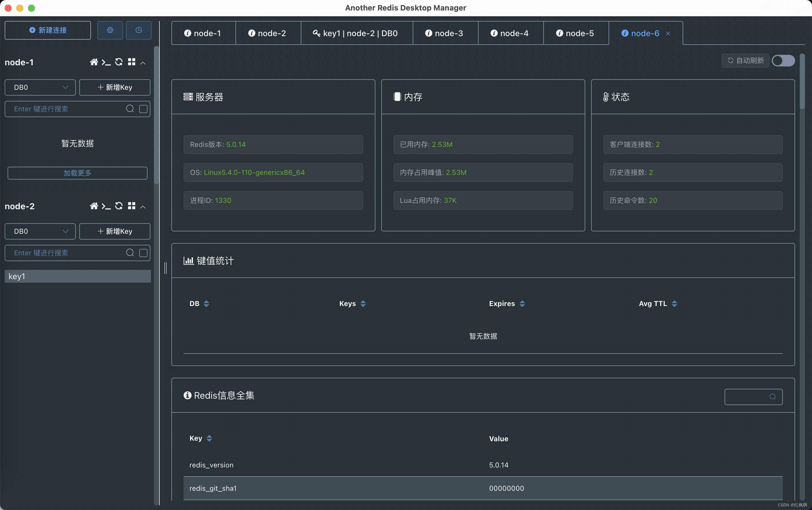
Task: Click Lua占用内存 37K field
Action: [x=483, y=201]
